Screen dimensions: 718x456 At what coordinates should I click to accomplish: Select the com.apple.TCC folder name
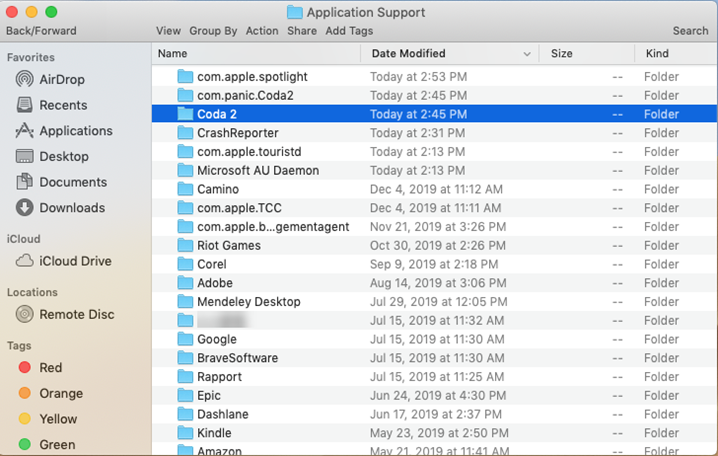click(x=239, y=208)
